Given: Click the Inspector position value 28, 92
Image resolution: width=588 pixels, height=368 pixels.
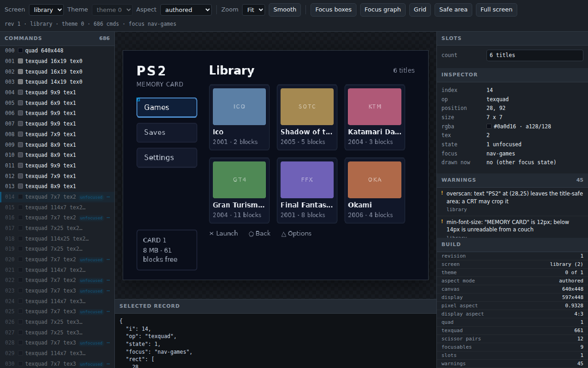Looking at the screenshot, I should [496, 108].
